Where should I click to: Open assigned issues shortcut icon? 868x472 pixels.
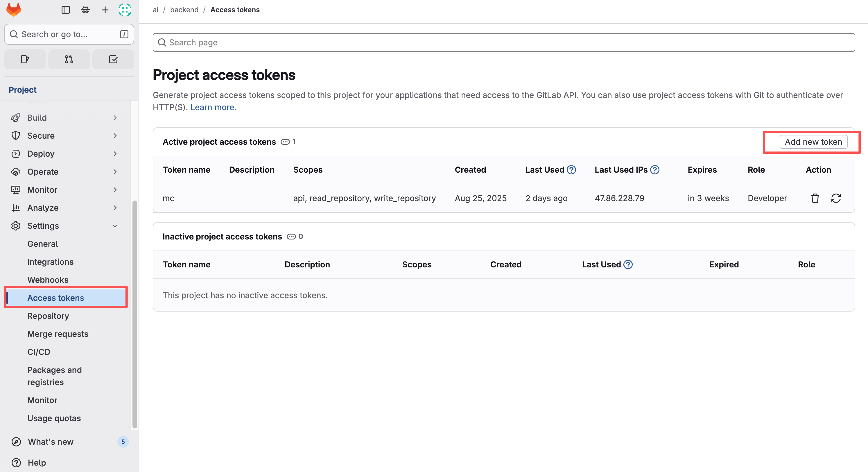(x=25, y=59)
